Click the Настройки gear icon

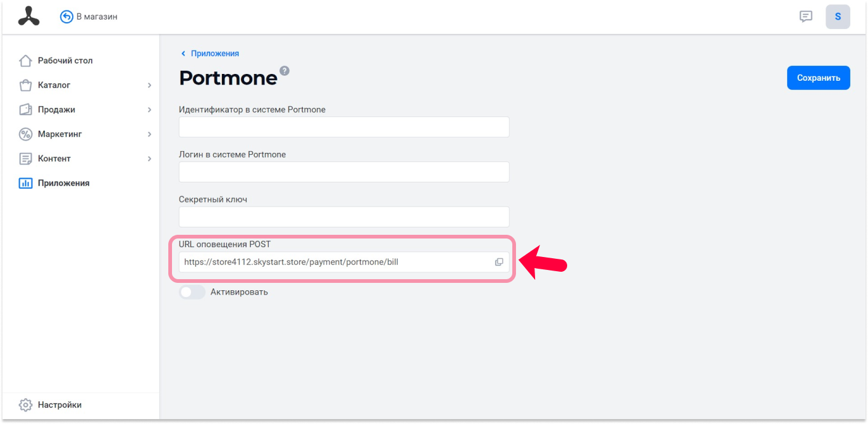[x=25, y=405]
